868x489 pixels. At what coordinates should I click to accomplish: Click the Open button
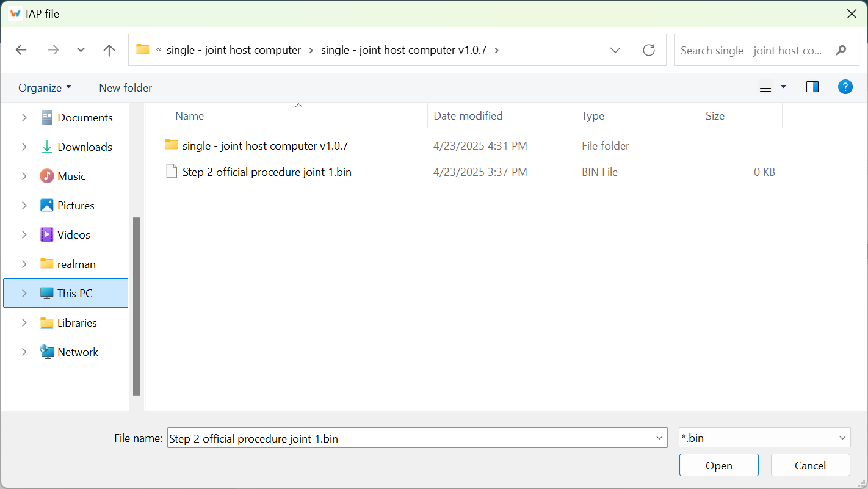(x=718, y=466)
